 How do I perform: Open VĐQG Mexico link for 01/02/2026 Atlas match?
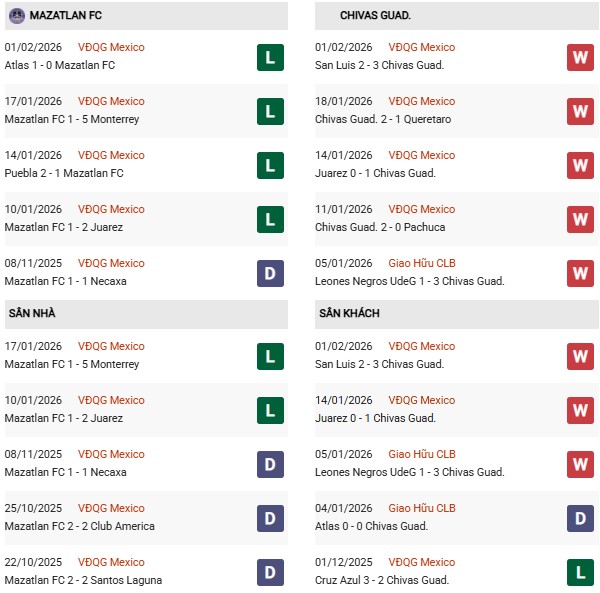pos(111,47)
